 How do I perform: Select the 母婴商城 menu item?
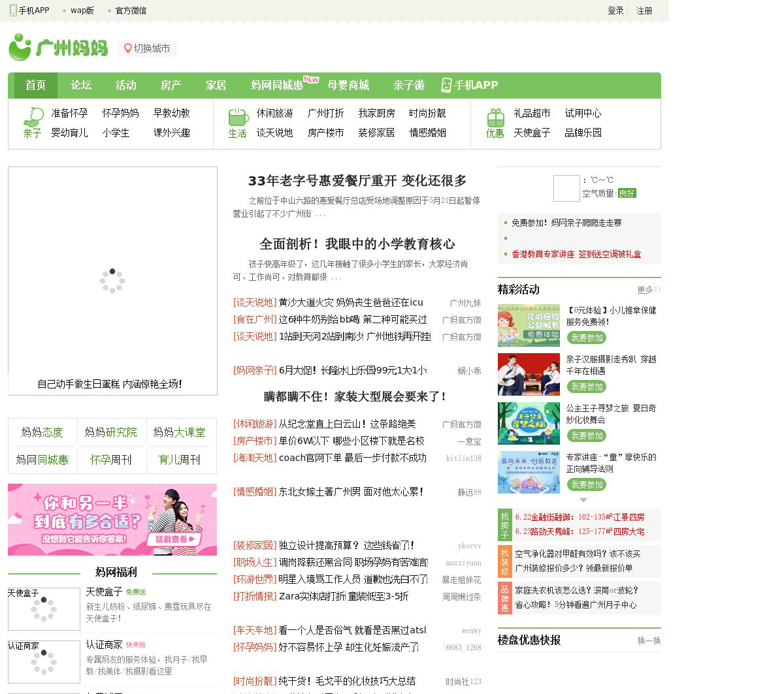click(x=348, y=86)
